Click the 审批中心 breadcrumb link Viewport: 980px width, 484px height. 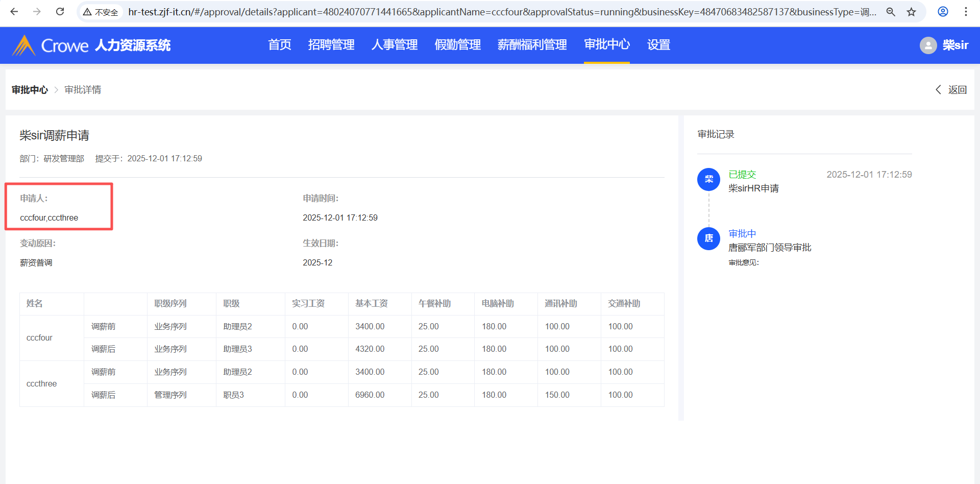[30, 90]
